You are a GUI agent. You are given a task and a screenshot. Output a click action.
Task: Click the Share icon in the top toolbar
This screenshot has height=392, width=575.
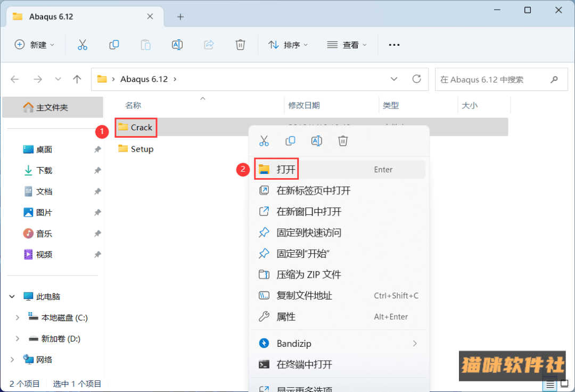pos(209,45)
